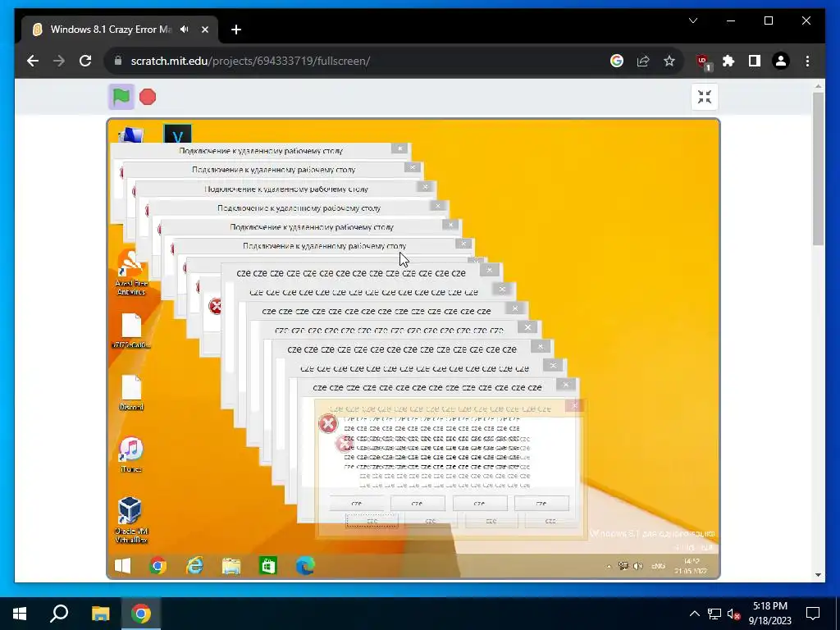
Task: Open the Chrome profile menu
Action: click(x=781, y=61)
